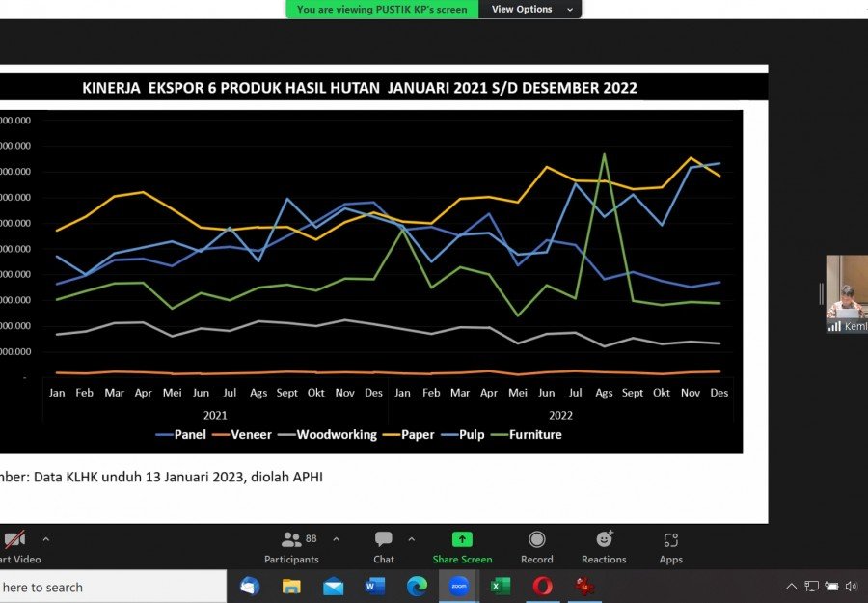This screenshot has width=868, height=603.
Task: Launch Excel from the taskbar
Action: point(501,587)
